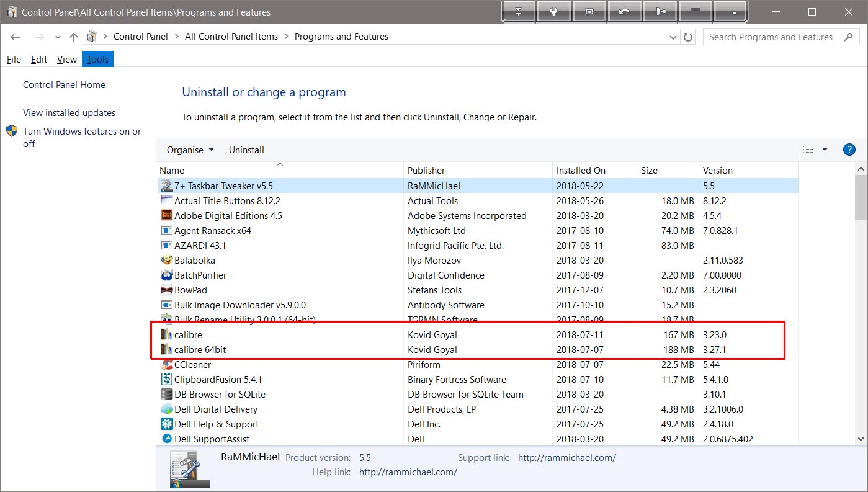
Task: Change the list view layout button
Action: pyautogui.click(x=807, y=150)
